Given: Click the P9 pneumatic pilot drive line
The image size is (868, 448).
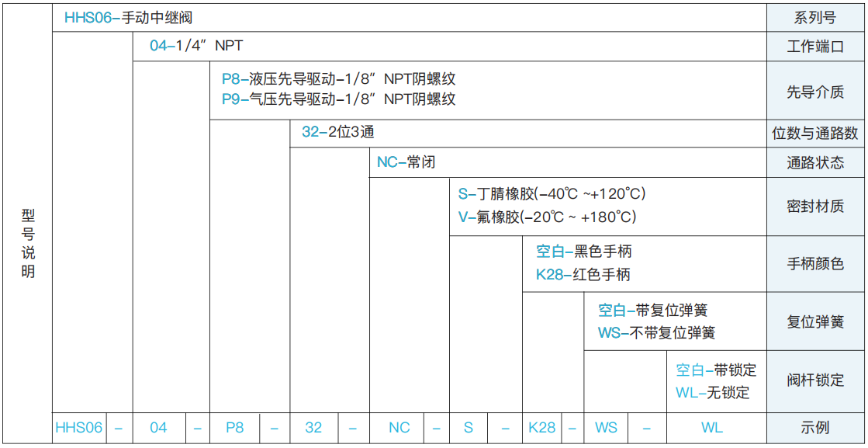Looking at the screenshot, I should 338,99.
